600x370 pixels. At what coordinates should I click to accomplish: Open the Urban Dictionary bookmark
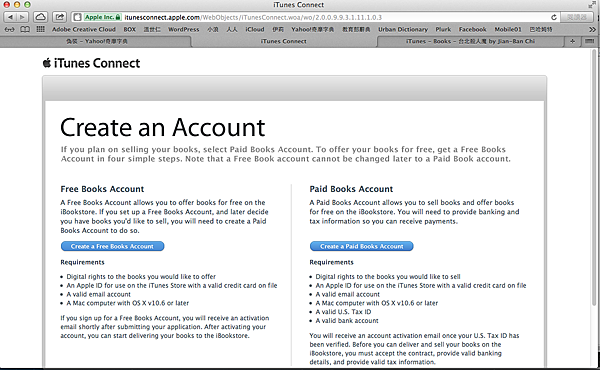(x=403, y=29)
